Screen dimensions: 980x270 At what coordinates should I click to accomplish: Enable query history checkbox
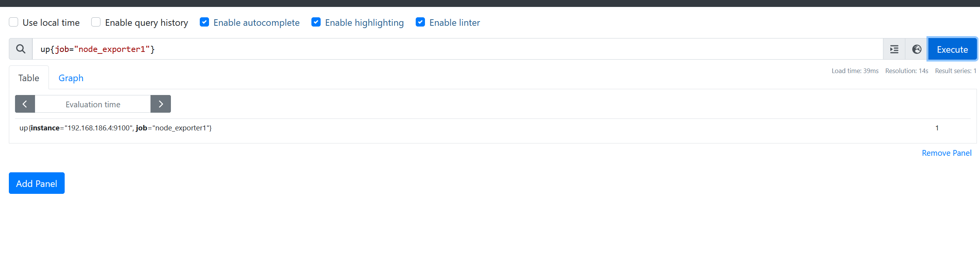pos(96,22)
